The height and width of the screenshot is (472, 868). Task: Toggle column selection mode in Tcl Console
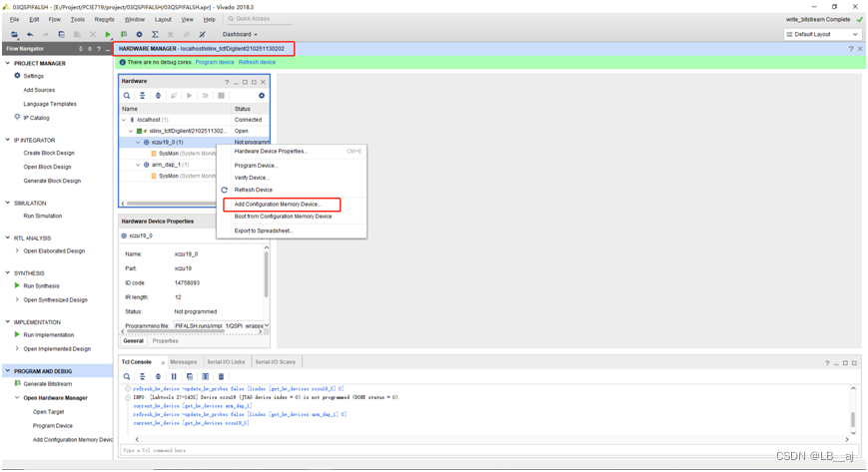click(206, 377)
